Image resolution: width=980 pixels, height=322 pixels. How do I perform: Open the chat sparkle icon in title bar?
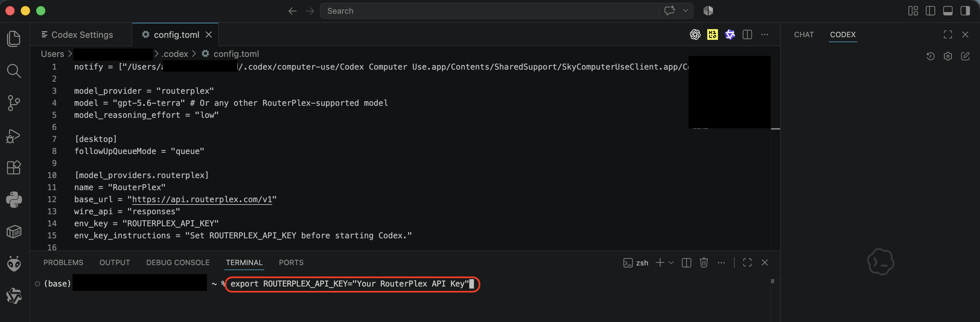click(669, 11)
